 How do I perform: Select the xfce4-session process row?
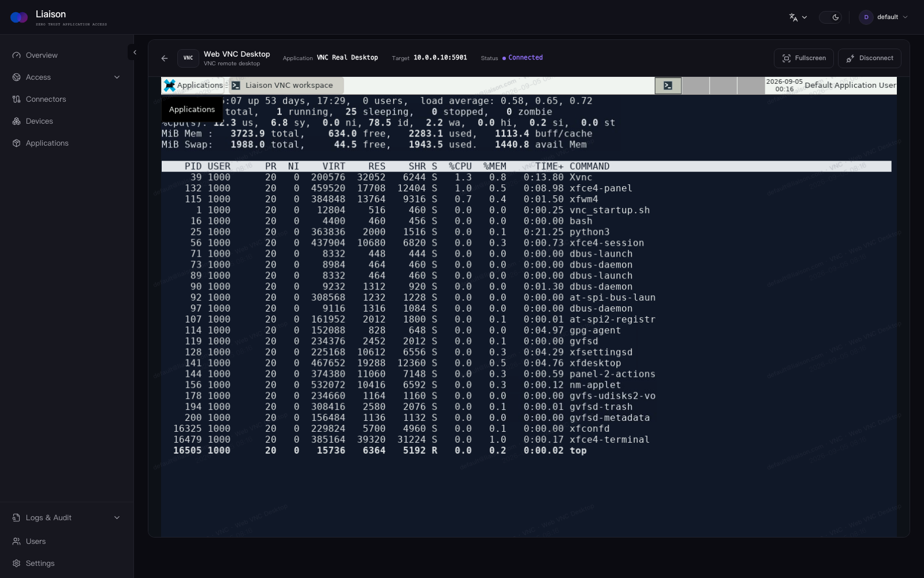(x=526, y=243)
